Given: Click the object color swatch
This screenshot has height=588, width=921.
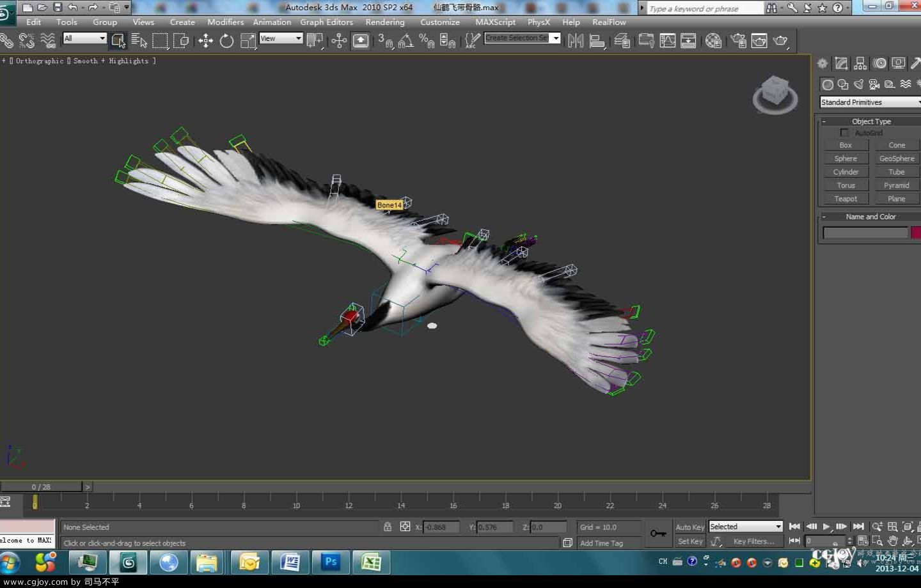Looking at the screenshot, I should tap(915, 233).
